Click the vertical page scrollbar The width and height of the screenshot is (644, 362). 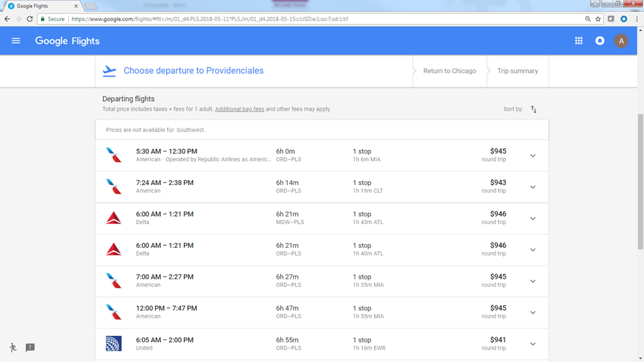pos(641,182)
